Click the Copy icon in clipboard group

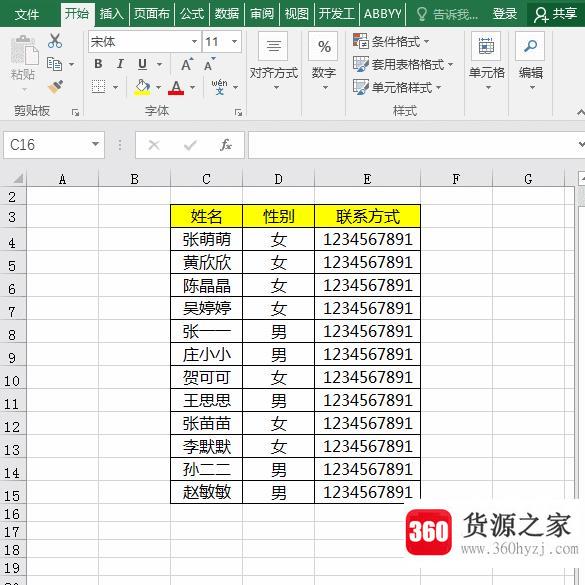tap(54, 64)
